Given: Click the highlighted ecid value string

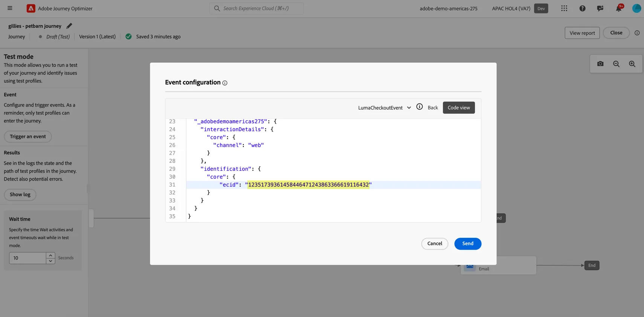Looking at the screenshot, I should 308,185.
